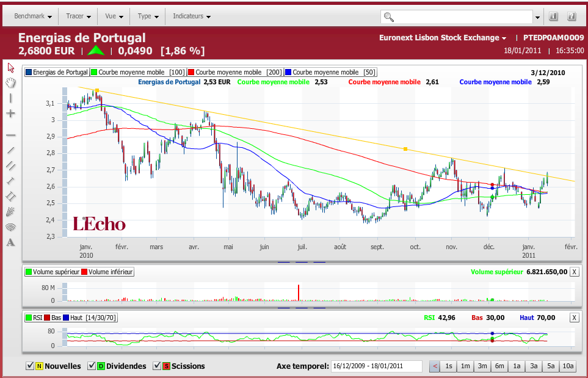The height and width of the screenshot is (378, 588).
Task: Click the time 16:35:00 in header
Action: (x=570, y=51)
